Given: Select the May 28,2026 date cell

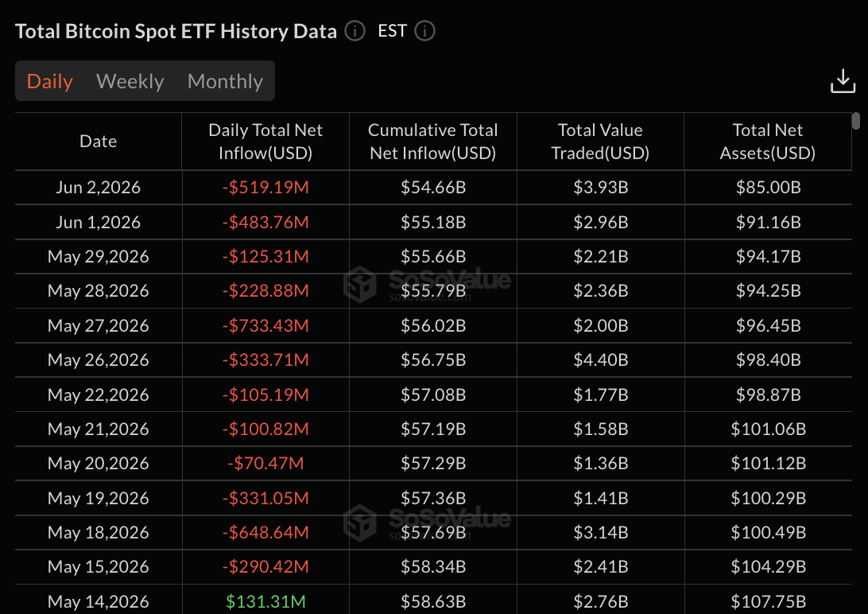Looking at the screenshot, I should pyautogui.click(x=98, y=290).
